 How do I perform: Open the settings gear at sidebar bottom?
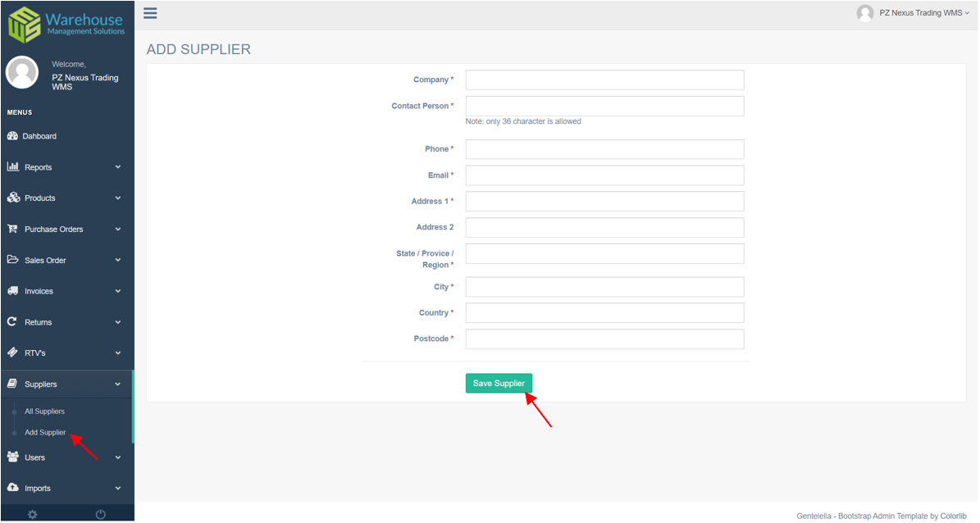[x=32, y=514]
